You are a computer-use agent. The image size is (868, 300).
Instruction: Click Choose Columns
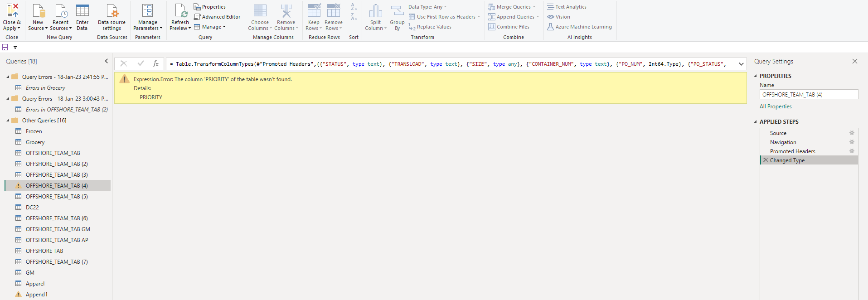click(260, 17)
